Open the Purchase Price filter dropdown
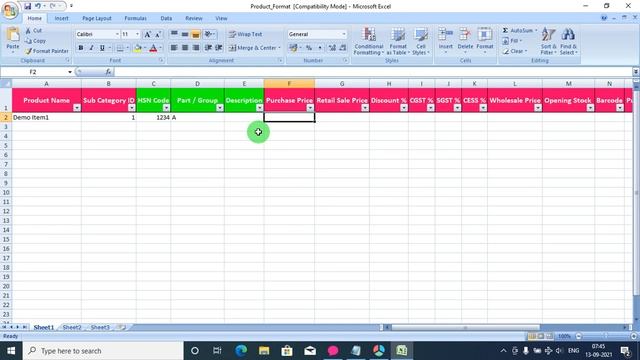 point(310,108)
